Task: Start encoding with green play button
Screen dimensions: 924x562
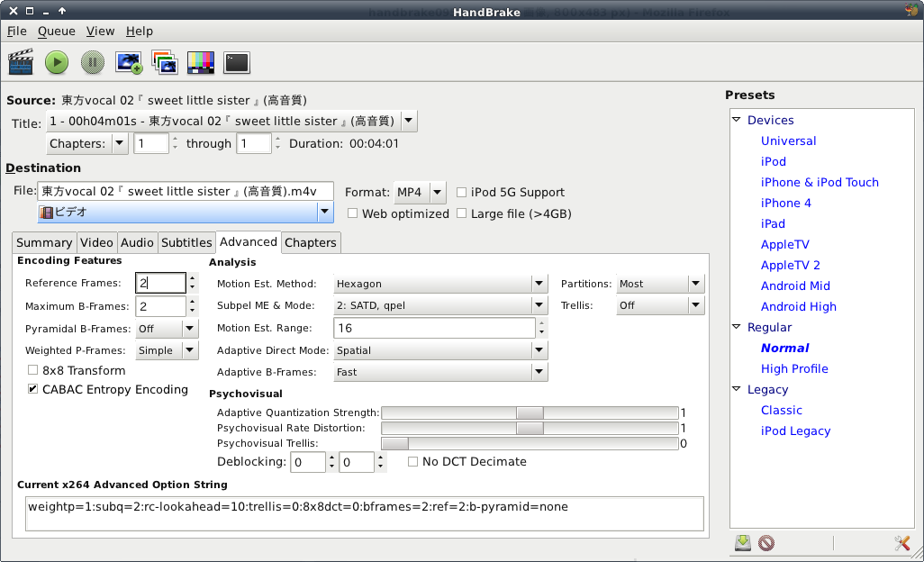Action: coord(57,62)
